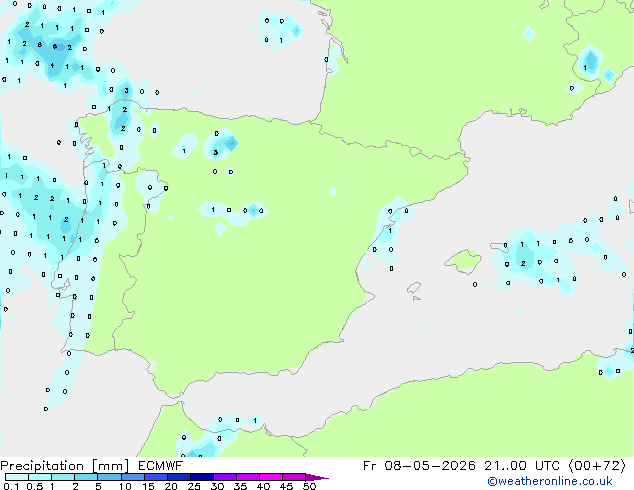Click the "Precipitation" title word
Viewport: 634px width, 490px height.
(x=42, y=466)
